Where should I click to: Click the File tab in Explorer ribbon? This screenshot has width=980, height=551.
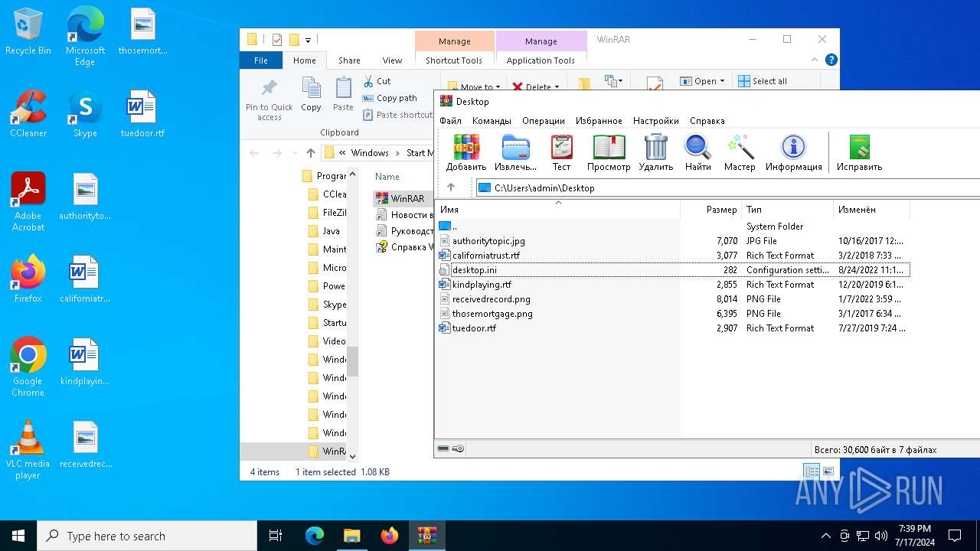point(261,60)
